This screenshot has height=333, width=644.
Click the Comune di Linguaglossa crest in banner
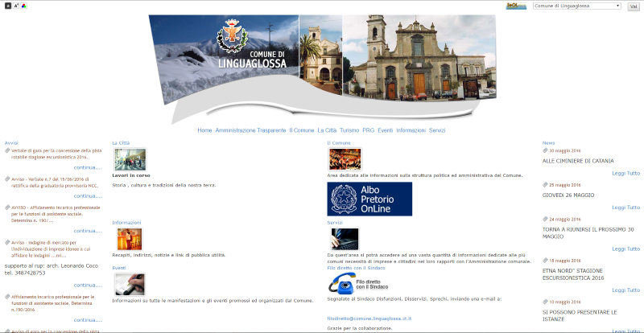pyautogui.click(x=233, y=35)
